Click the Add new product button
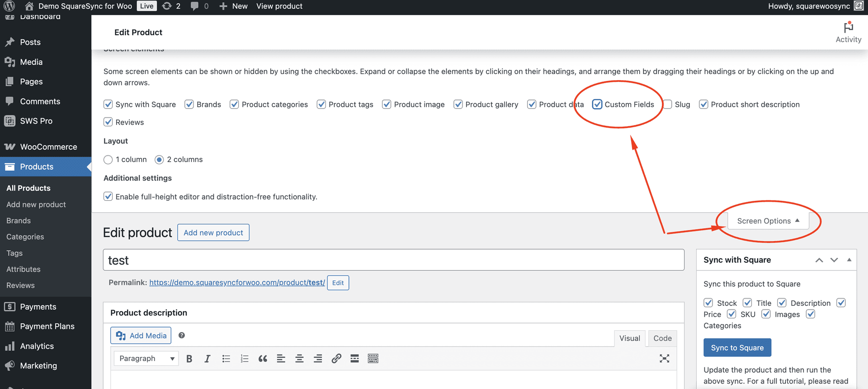Screen dimensions: 868x389 point(213,232)
